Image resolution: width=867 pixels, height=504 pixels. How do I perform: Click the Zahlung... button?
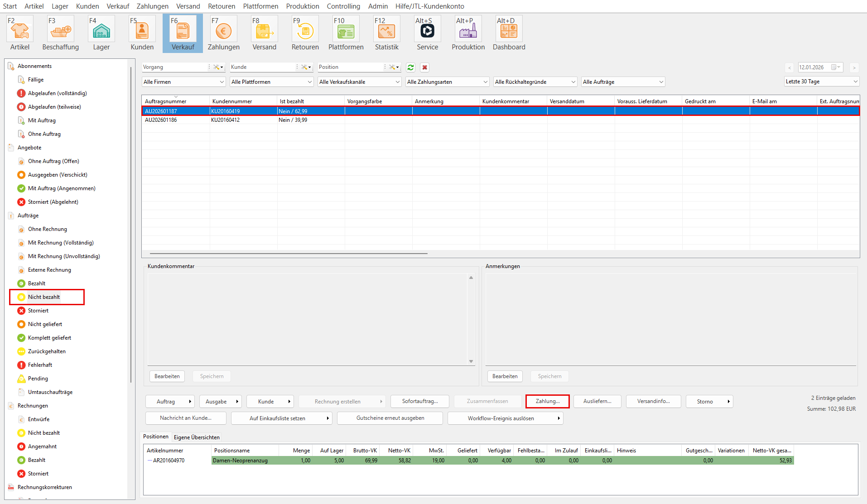pos(547,401)
